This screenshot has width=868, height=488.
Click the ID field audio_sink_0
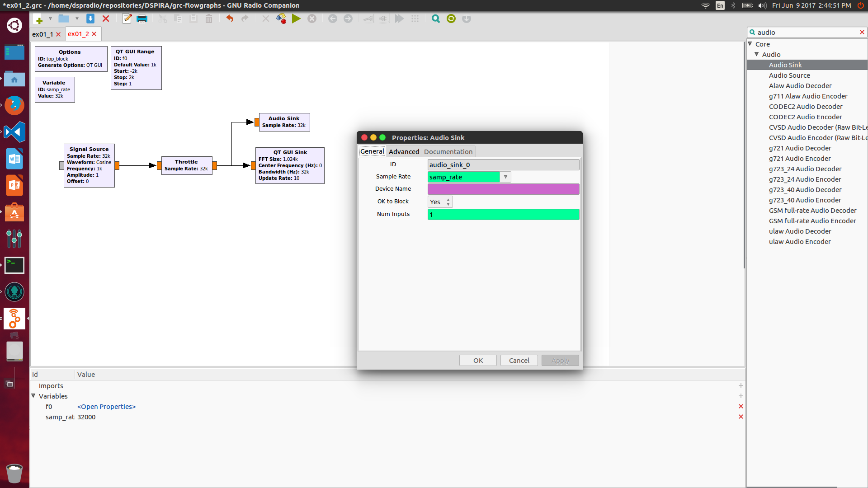point(504,165)
